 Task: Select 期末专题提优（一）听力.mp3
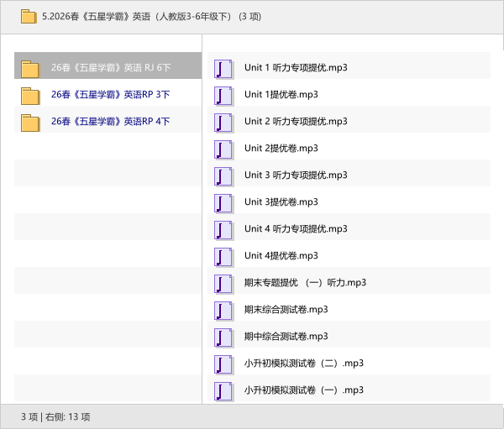point(304,283)
